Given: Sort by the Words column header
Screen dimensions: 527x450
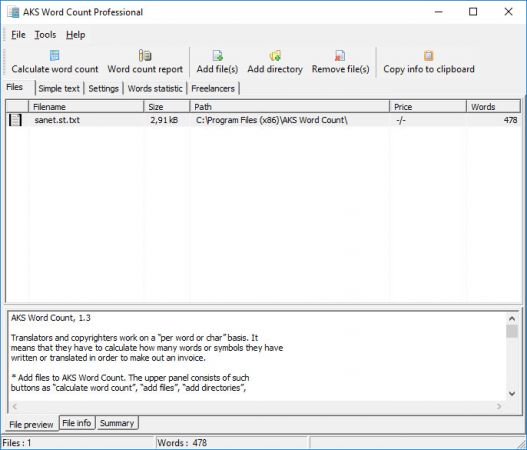Looking at the screenshot, I should pyautogui.click(x=493, y=107).
